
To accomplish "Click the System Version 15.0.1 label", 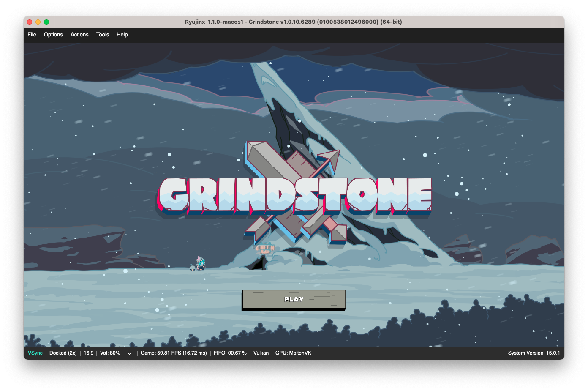I will click(534, 353).
